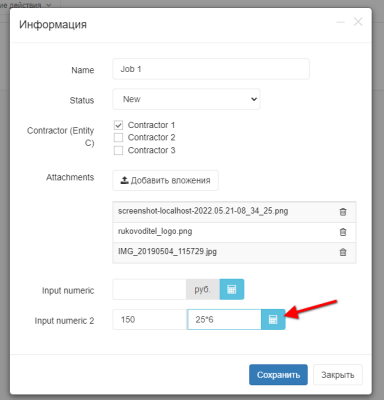Open the Status dropdown showing New

(x=186, y=99)
